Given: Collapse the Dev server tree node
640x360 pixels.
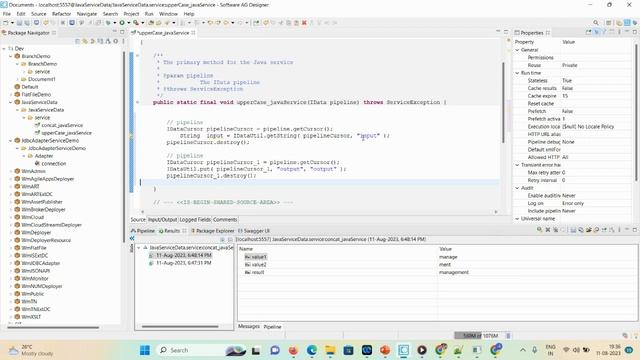Looking at the screenshot, I should 4,49.
